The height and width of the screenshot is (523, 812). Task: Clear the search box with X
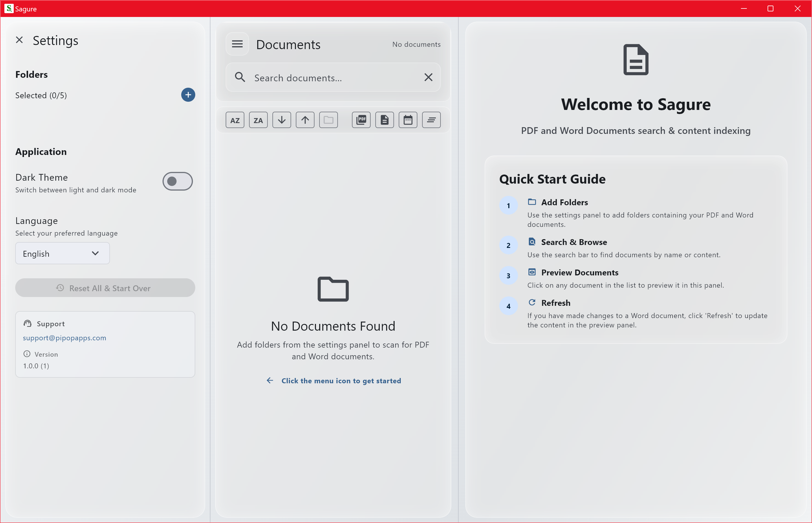click(x=429, y=77)
